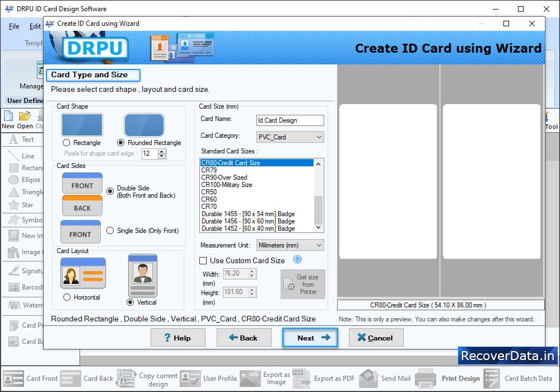This screenshot has height=392, width=560.
Task: Click Next to continue the wizard
Action: coord(310,338)
